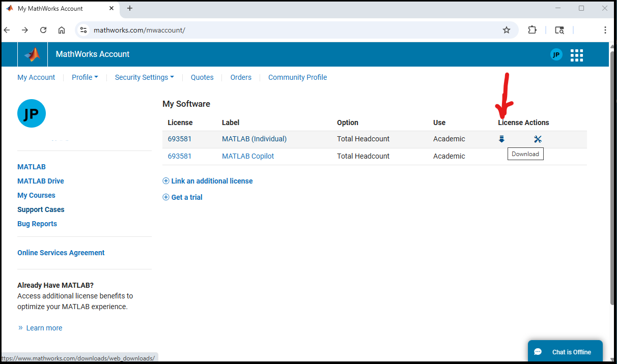
Task: Click the chat bubble icon in Chat is Offline
Action: point(538,352)
